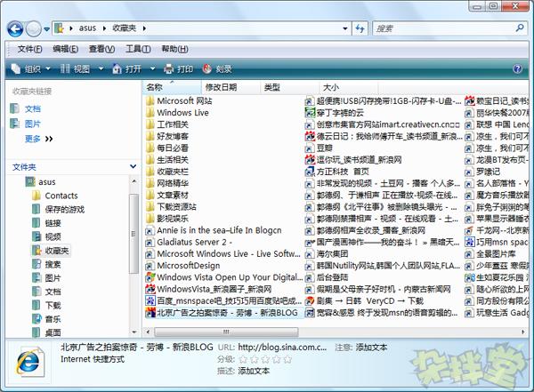Collapse the 文件夹 folders pane chevron
Screen dimensions: 534x392
[131, 167]
